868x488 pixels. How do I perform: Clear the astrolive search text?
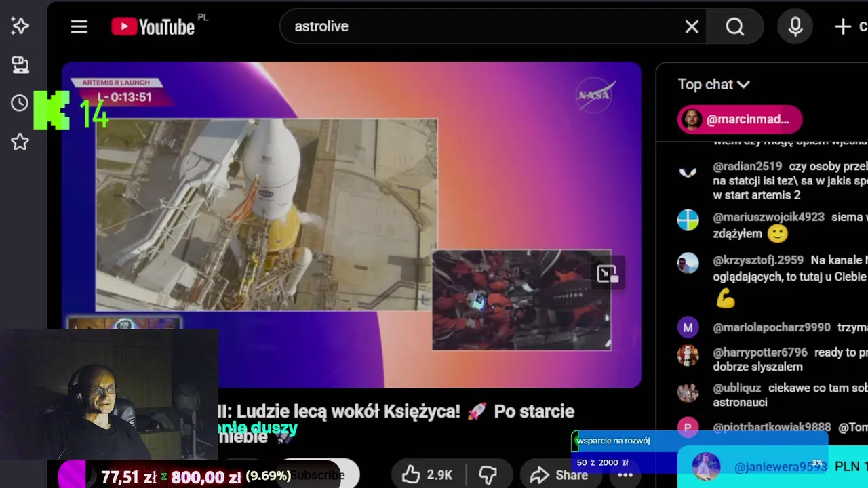click(692, 26)
